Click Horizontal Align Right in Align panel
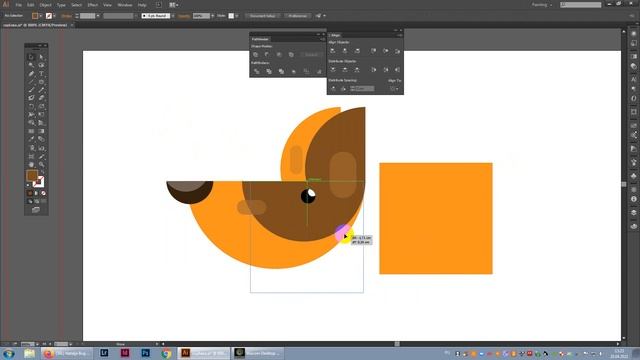The width and height of the screenshot is (640, 360). [357, 51]
